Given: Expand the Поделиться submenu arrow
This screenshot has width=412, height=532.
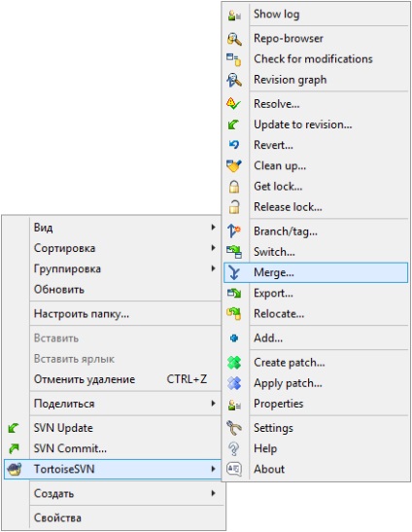Looking at the screenshot, I should 213,403.
